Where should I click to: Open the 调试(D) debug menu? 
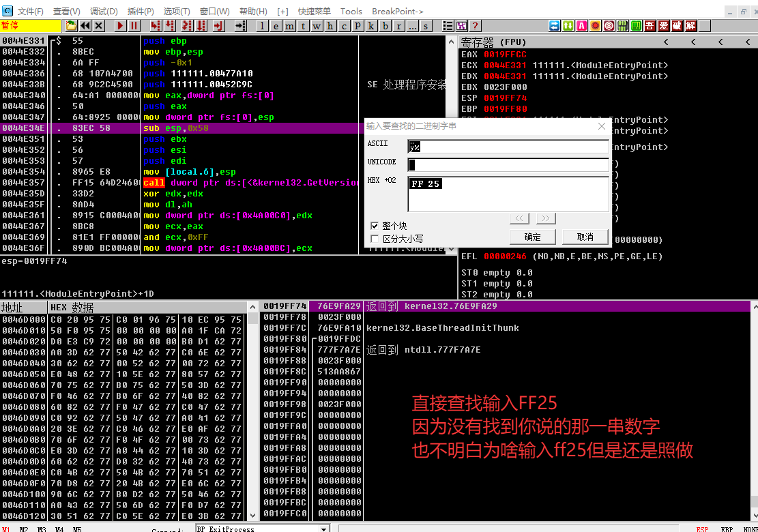(104, 12)
